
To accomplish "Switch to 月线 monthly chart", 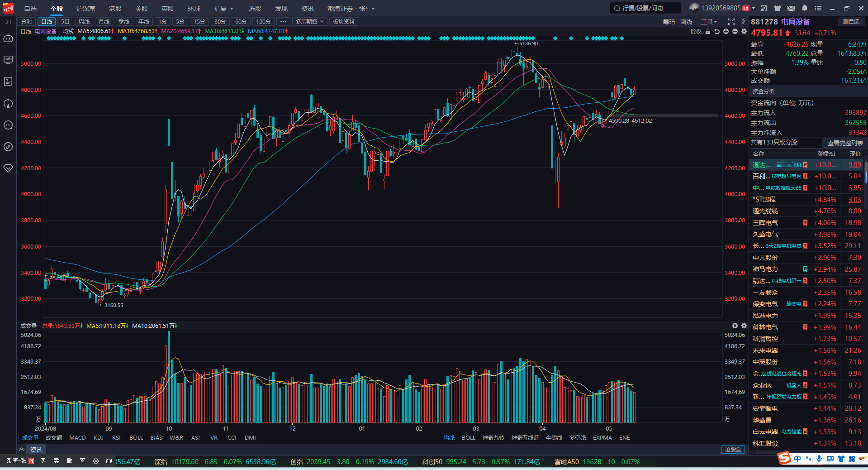I will (104, 22).
